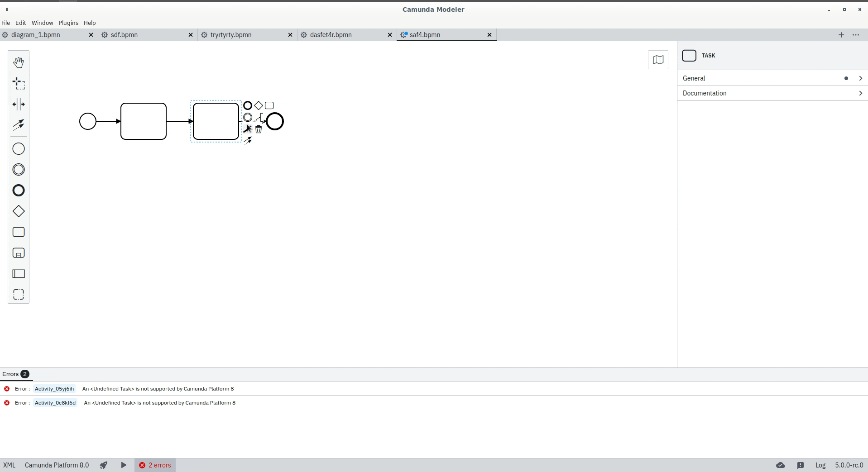Select the Space tool in the palette
Screen dimensions: 868x472
(x=18, y=104)
